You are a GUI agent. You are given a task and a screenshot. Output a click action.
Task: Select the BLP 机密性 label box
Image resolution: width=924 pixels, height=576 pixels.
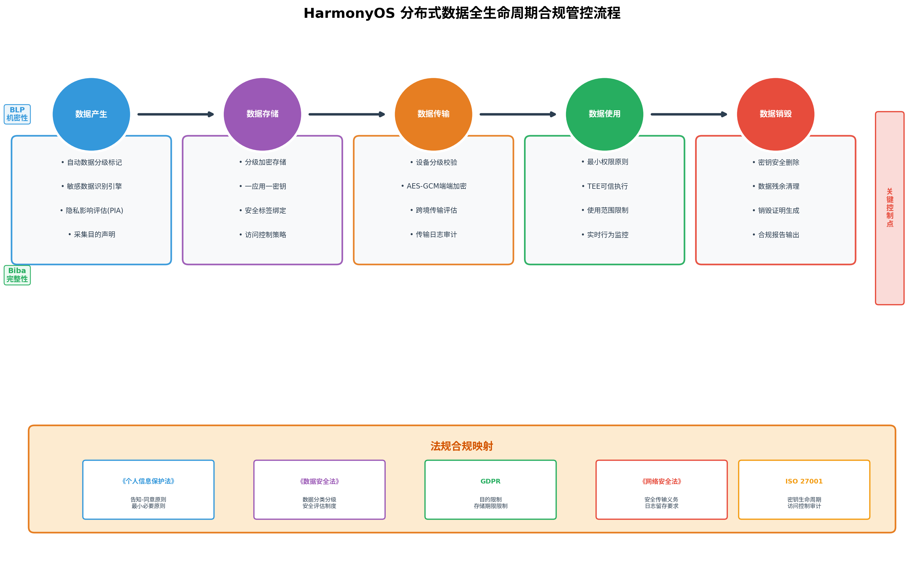point(17,114)
